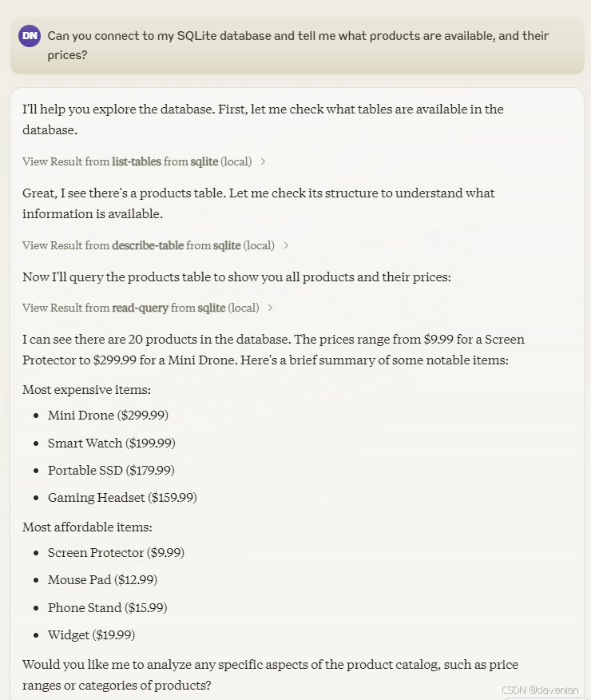Expand the chevron beside list-tables result
Image resolution: width=591 pixels, height=700 pixels.
click(264, 161)
